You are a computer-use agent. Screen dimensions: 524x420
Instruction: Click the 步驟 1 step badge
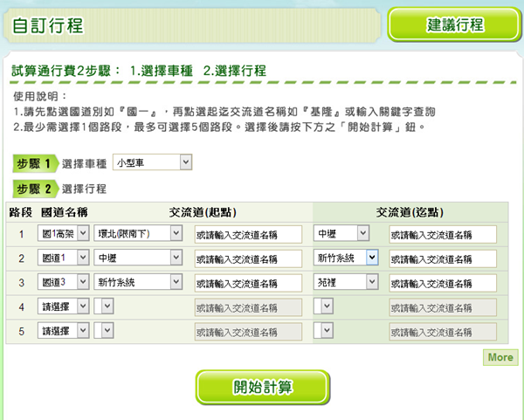point(35,164)
